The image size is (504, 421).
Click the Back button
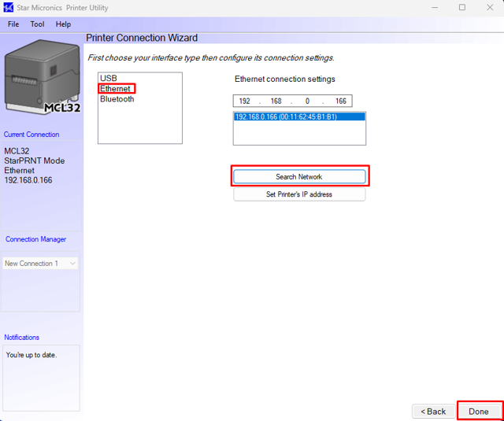433,412
